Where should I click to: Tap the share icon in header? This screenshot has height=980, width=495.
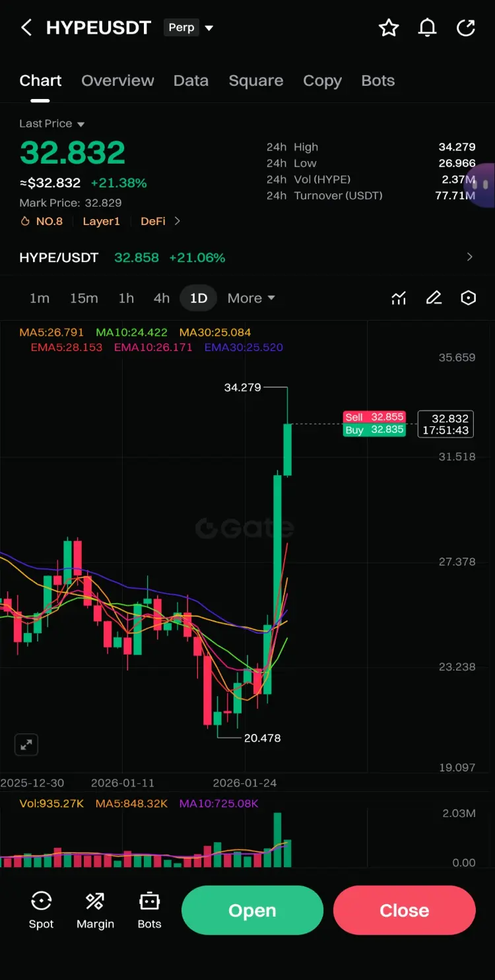[466, 28]
